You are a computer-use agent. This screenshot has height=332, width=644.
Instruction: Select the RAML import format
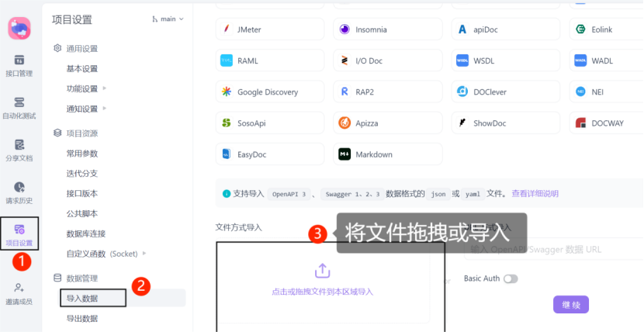(x=270, y=61)
